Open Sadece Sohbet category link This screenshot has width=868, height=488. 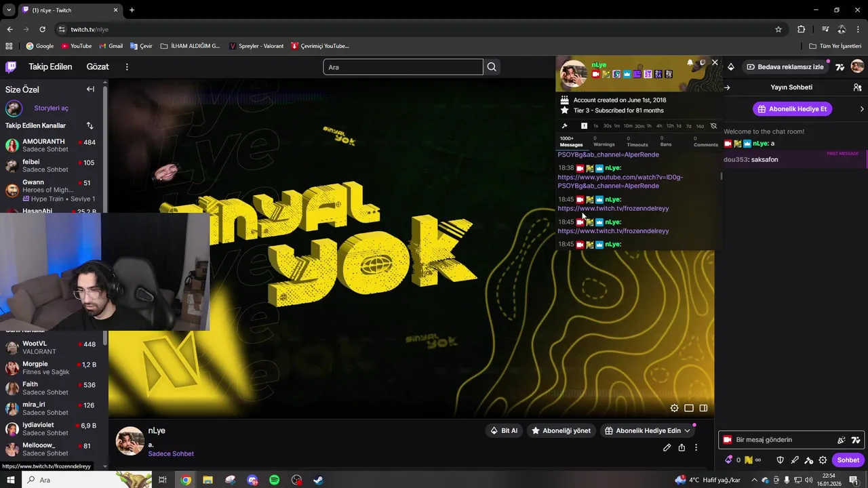click(x=171, y=453)
